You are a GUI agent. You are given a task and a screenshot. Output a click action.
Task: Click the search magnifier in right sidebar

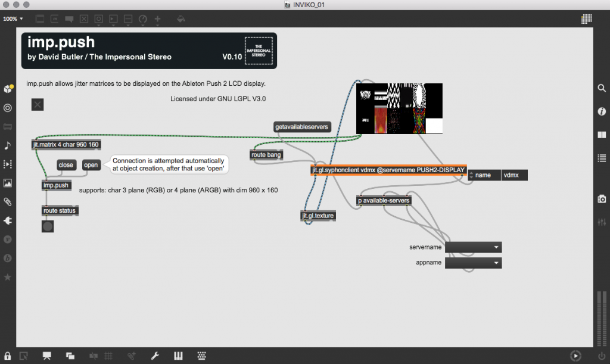[x=602, y=88]
